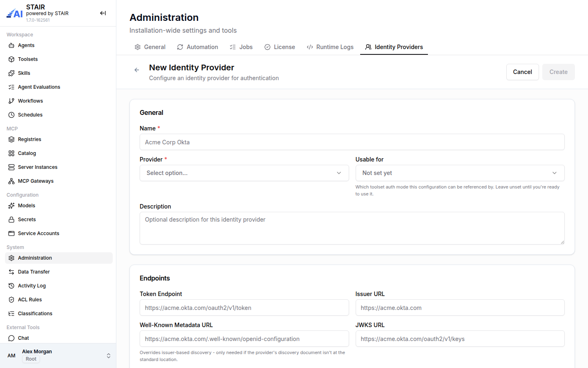
Task: Click the Schedules clock icon
Action: [11, 115]
